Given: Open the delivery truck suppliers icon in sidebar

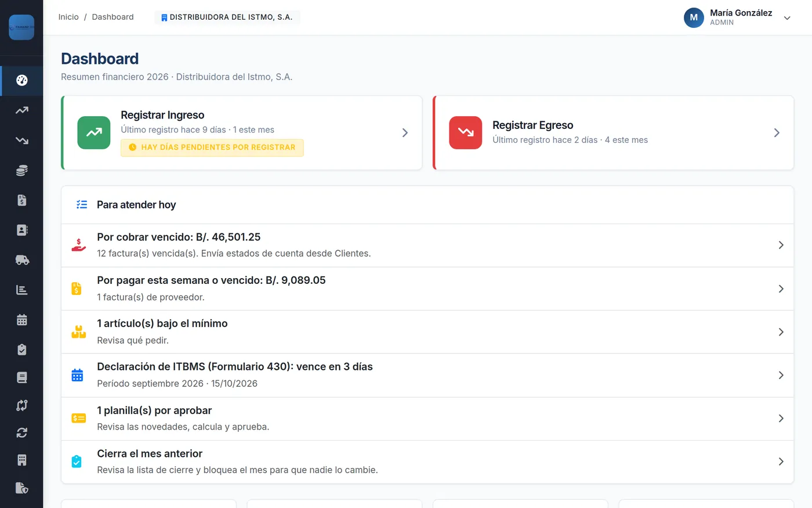Looking at the screenshot, I should coord(22,260).
